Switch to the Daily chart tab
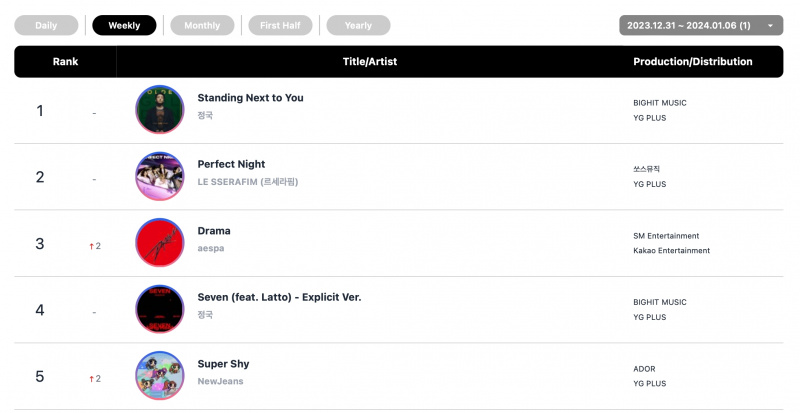Screen dimensions: 800x413 click(x=46, y=26)
